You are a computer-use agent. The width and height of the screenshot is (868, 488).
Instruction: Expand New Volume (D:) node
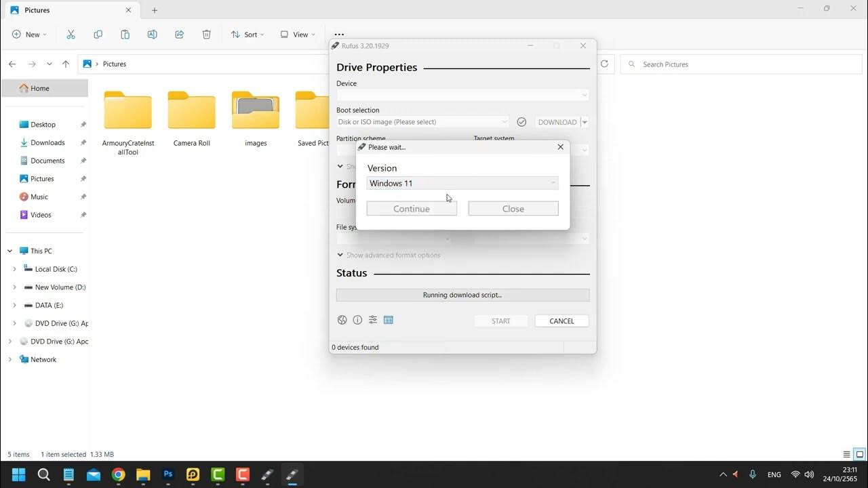14,287
